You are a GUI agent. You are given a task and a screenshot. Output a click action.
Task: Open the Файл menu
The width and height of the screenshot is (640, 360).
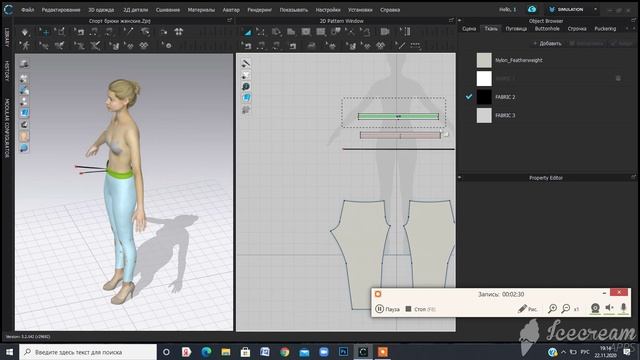(27, 10)
